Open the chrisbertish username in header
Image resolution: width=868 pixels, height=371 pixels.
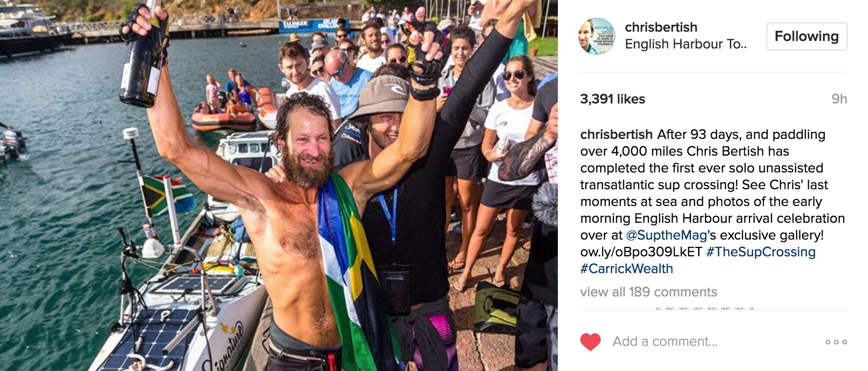(661, 27)
